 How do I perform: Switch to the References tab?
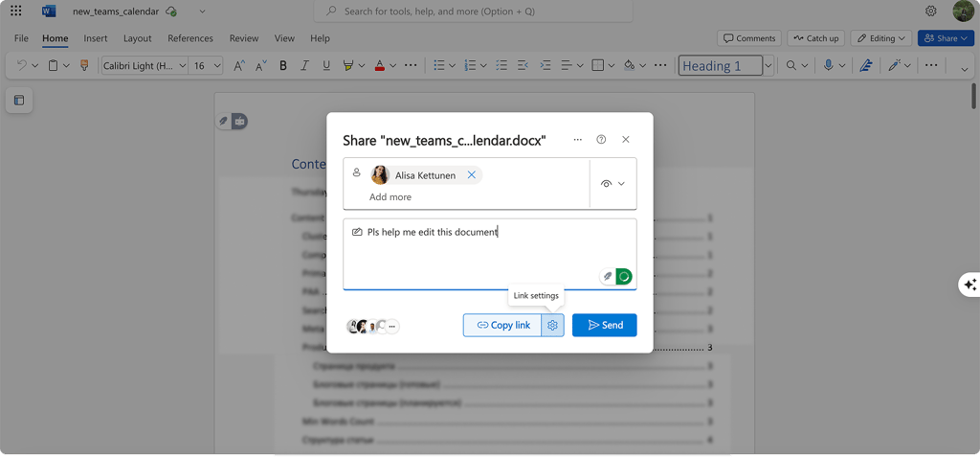pos(190,38)
